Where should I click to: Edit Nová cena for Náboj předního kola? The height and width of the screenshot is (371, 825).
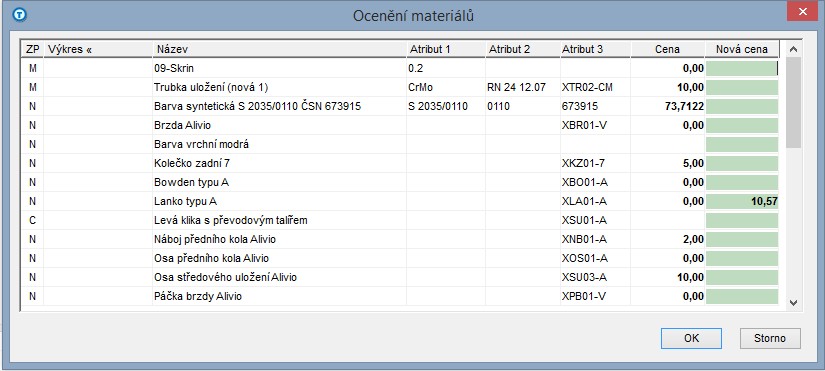click(x=742, y=239)
